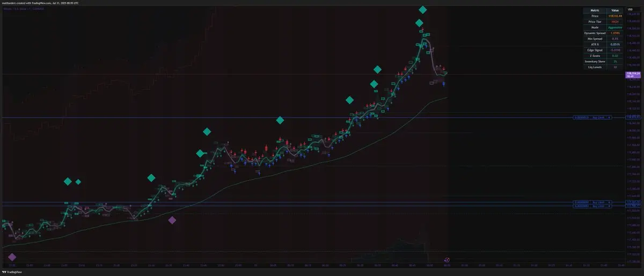The width and height of the screenshot is (644, 276).
Task: Click the Bitcoin / U.S. Dollar symbol title
Action: (23, 9)
